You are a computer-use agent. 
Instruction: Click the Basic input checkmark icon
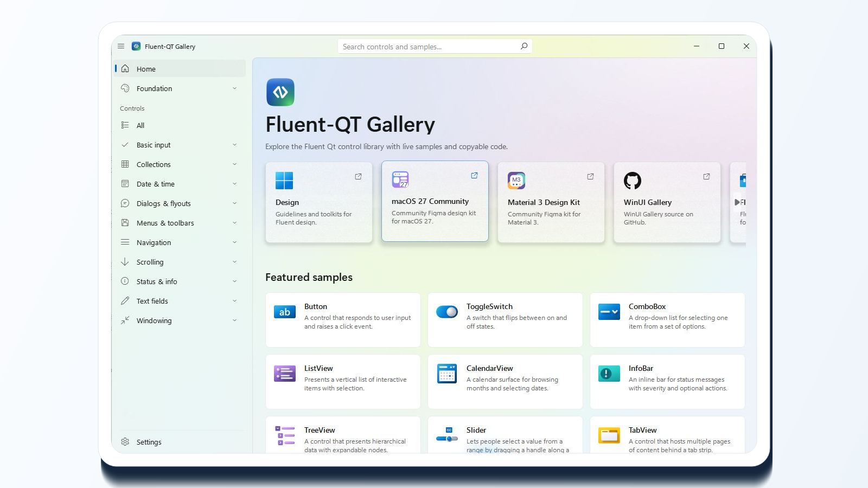pos(125,145)
